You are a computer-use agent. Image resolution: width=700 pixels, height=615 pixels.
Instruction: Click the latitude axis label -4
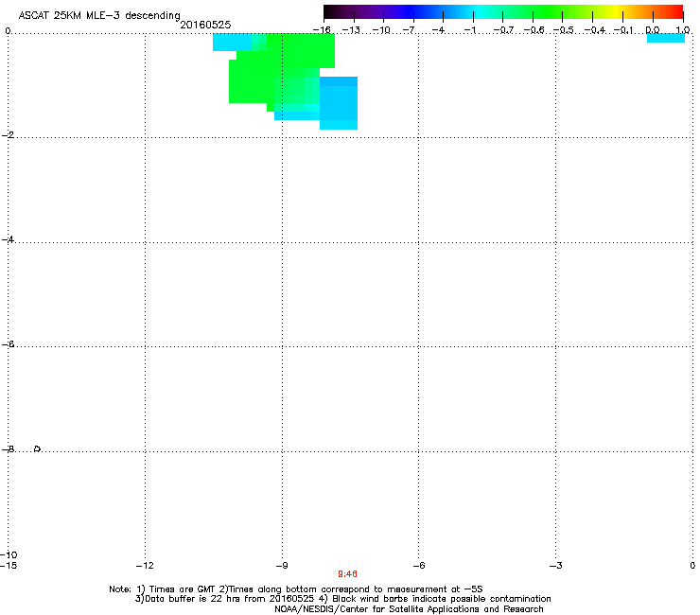point(9,239)
